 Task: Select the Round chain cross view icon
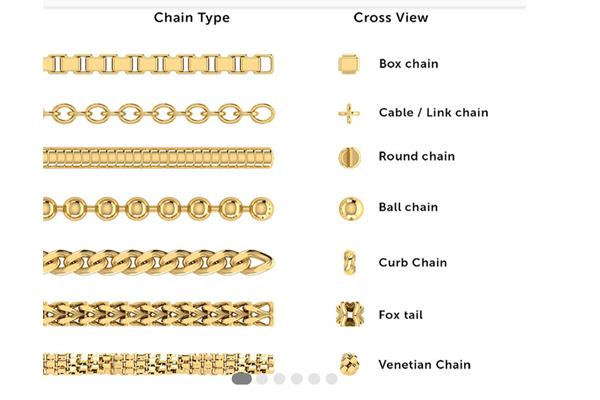pos(348,157)
